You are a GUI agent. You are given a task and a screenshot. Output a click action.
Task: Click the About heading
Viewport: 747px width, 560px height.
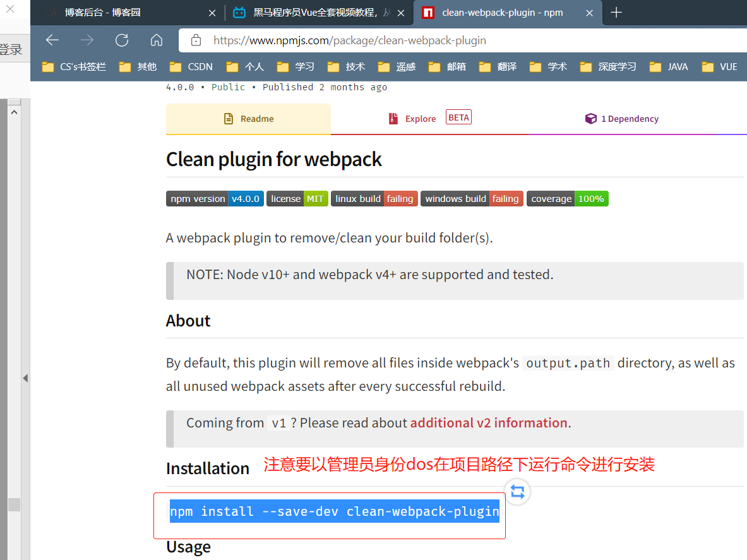coord(188,321)
